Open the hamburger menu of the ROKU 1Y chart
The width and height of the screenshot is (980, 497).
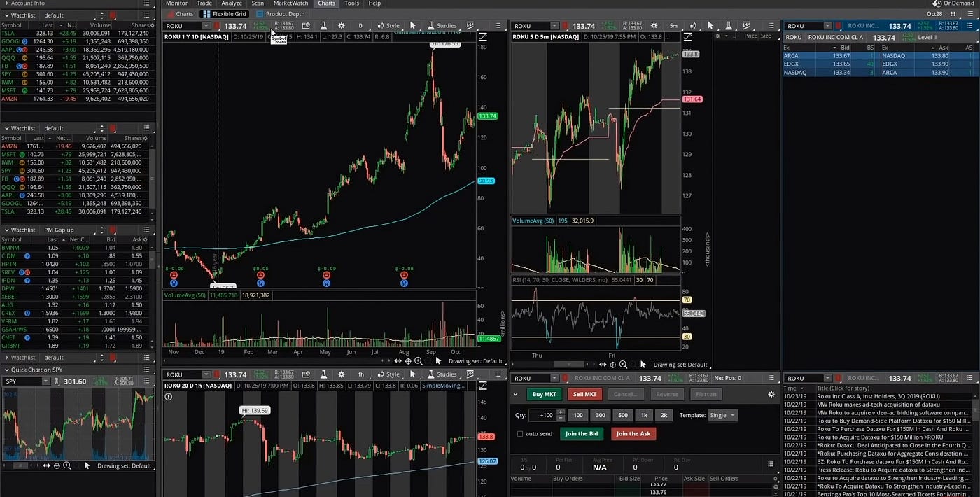tap(498, 26)
